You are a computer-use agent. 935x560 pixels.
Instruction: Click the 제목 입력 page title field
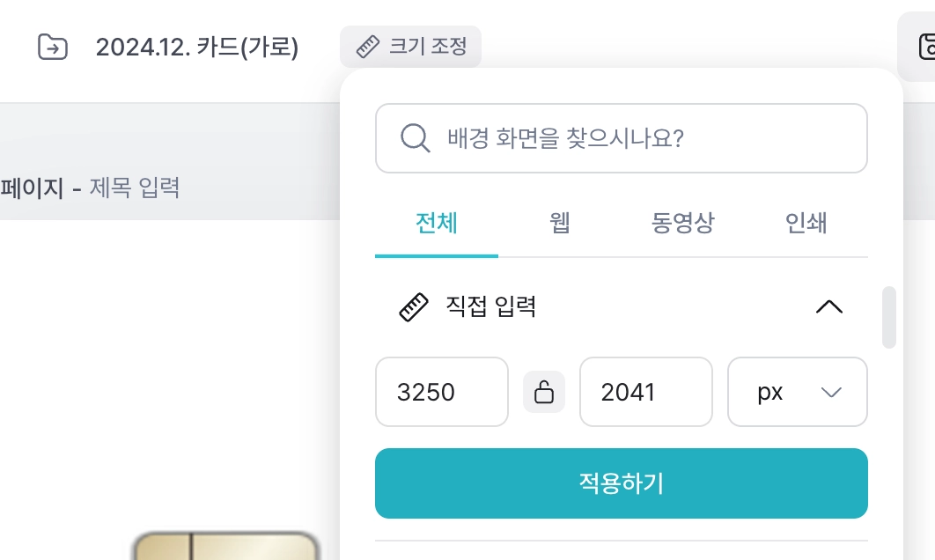[x=135, y=188]
